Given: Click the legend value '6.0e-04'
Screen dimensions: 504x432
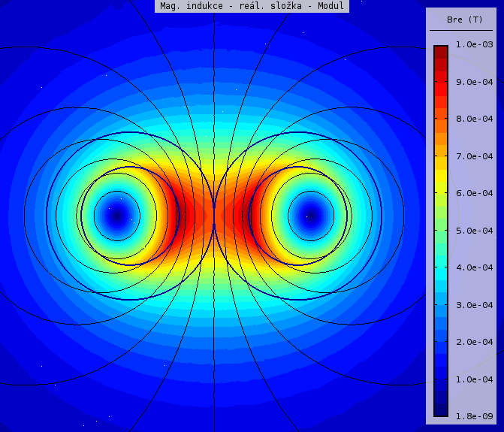Looking at the screenshot, I should [475, 193].
